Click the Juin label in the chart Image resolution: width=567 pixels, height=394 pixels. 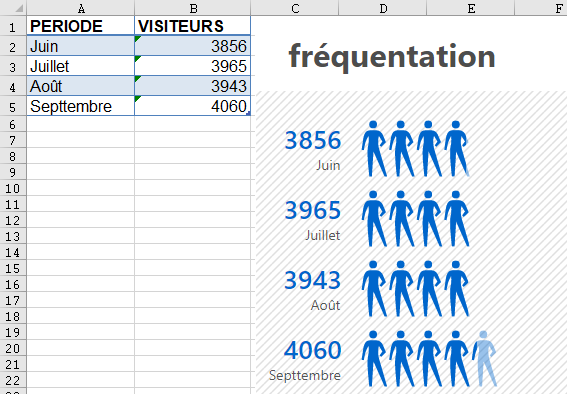[328, 166]
